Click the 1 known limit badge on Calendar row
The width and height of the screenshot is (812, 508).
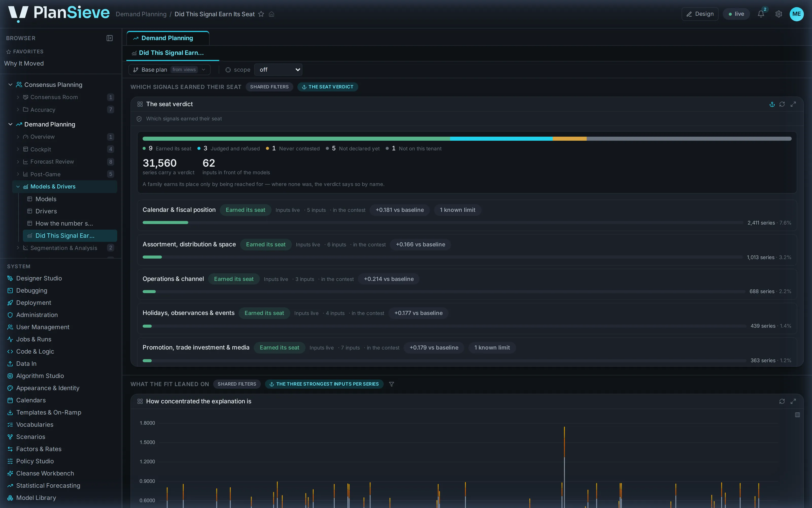click(457, 210)
